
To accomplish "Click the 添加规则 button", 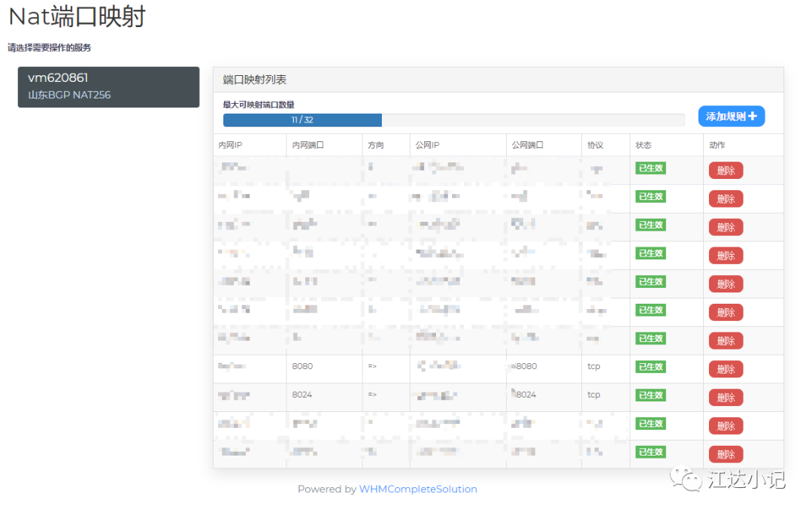I will click(732, 117).
